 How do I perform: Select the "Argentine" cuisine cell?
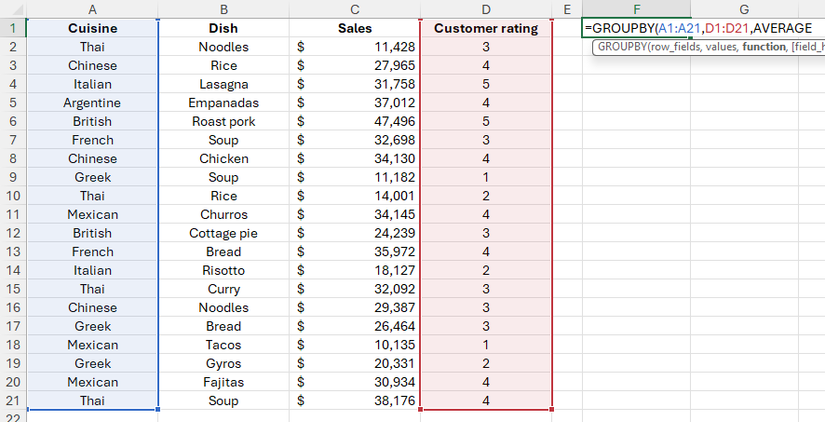pos(92,103)
